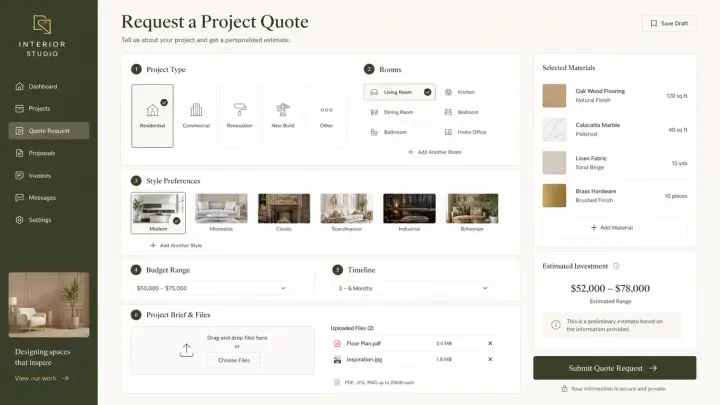The height and width of the screenshot is (405, 720).
Task: Click Estimated Investment info icon
Action: pos(616,266)
